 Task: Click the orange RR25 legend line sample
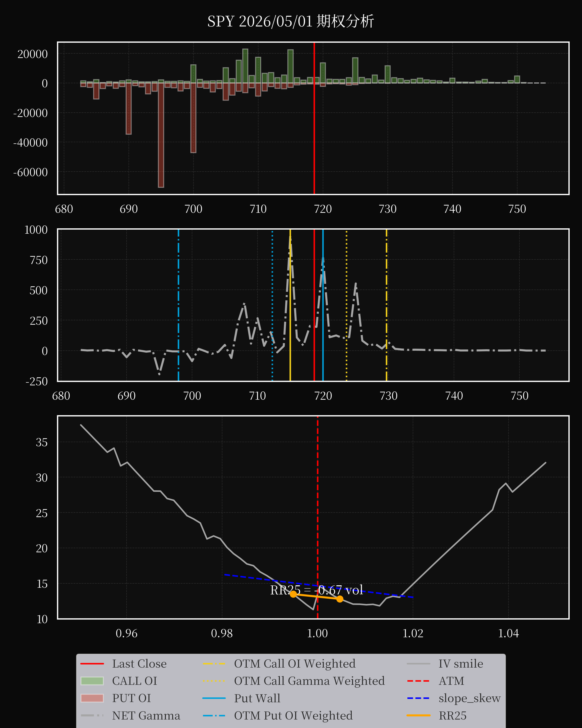click(x=418, y=716)
